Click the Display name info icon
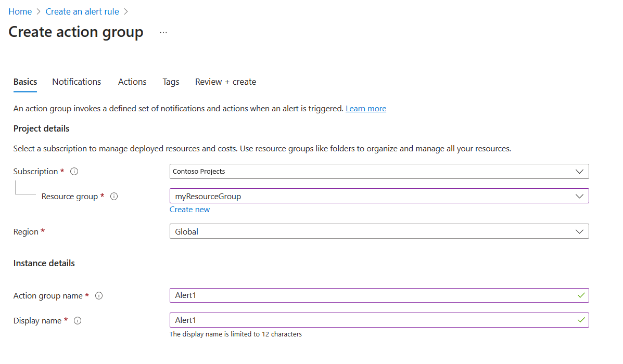 pyautogui.click(x=77, y=320)
